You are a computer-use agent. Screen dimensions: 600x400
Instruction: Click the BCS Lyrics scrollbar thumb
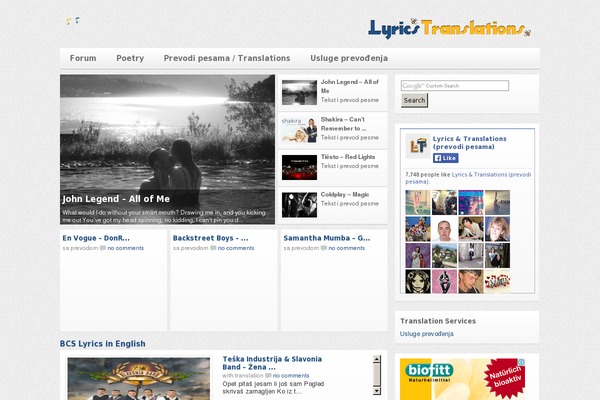click(377, 374)
